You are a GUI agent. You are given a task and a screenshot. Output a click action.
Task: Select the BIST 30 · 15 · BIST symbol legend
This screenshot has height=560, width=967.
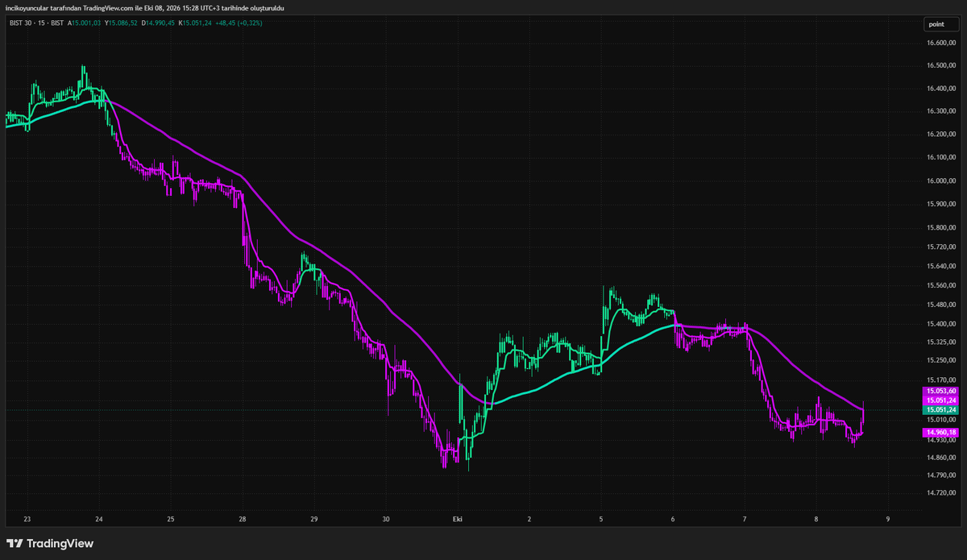click(35, 23)
